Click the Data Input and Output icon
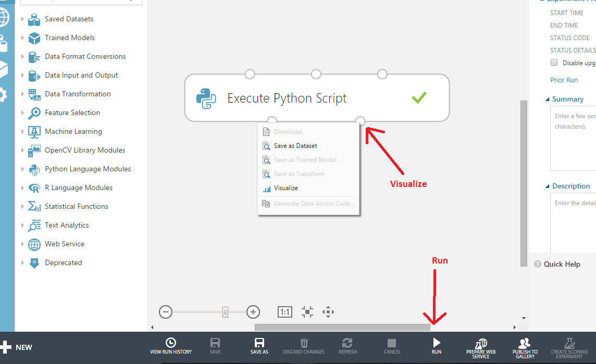Viewport: 596px width, 364px height. point(34,76)
